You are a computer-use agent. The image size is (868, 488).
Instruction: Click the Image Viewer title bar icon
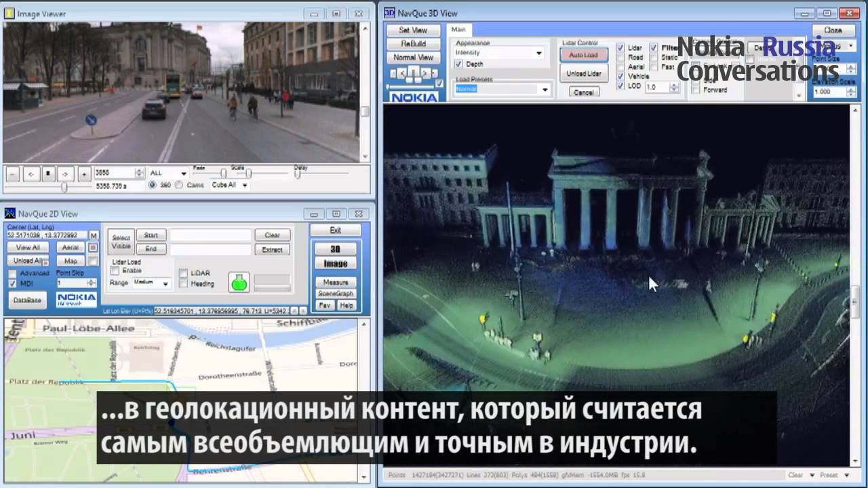[x=10, y=13]
